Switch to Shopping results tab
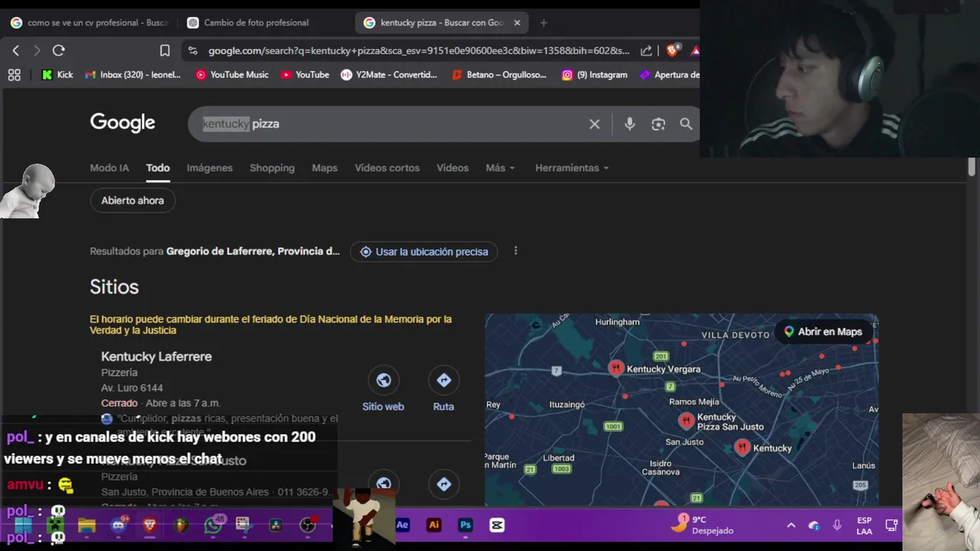980x551 pixels. pos(272,168)
